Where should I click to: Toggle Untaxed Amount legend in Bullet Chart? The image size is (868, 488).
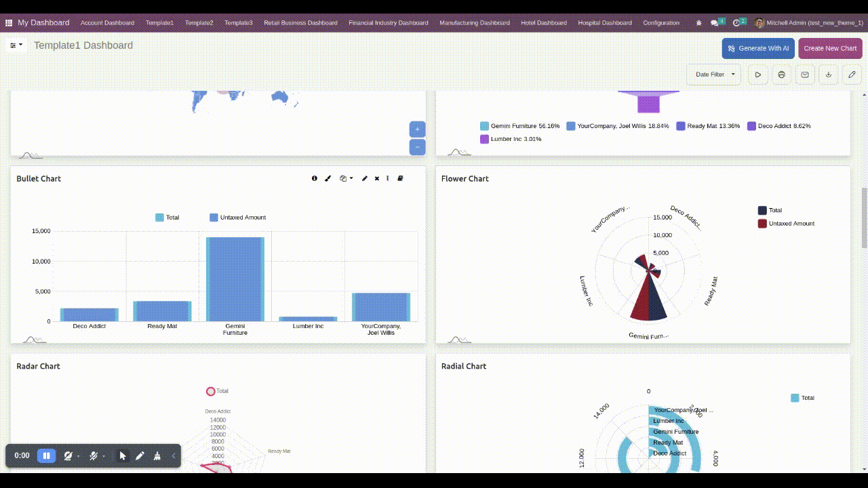coord(238,218)
